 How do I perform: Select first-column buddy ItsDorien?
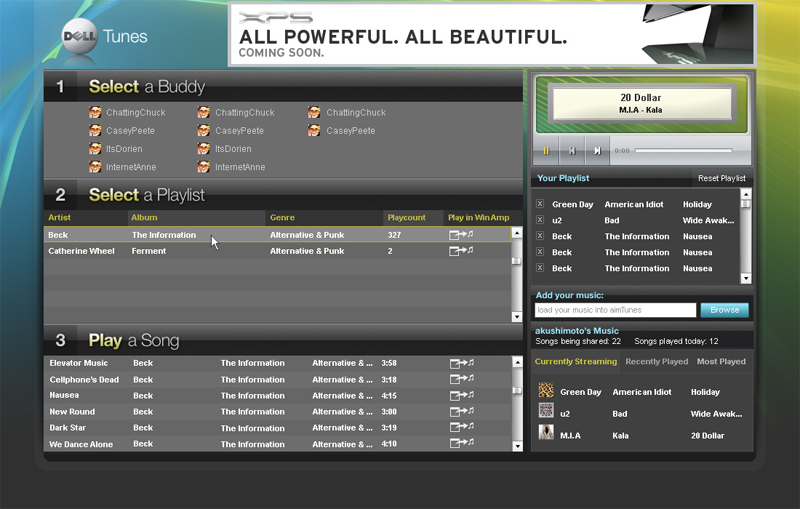tap(115, 148)
